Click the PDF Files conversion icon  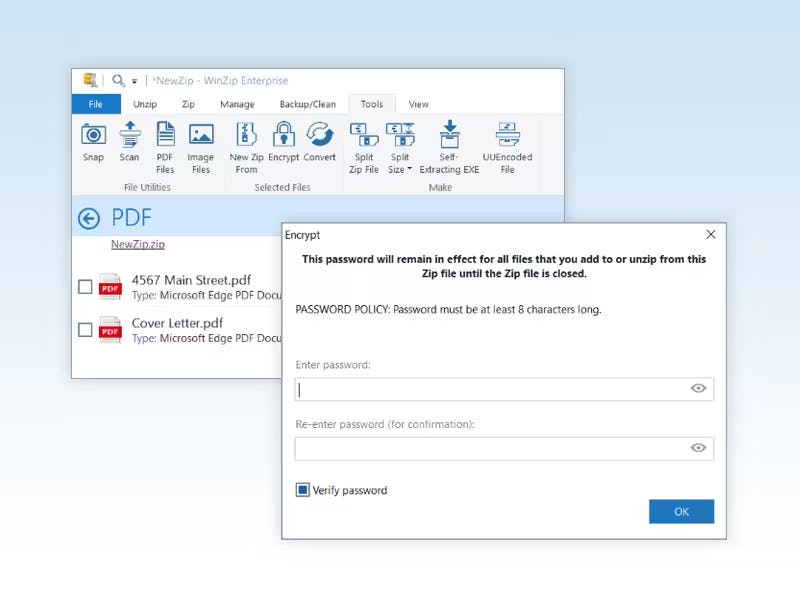point(164,140)
